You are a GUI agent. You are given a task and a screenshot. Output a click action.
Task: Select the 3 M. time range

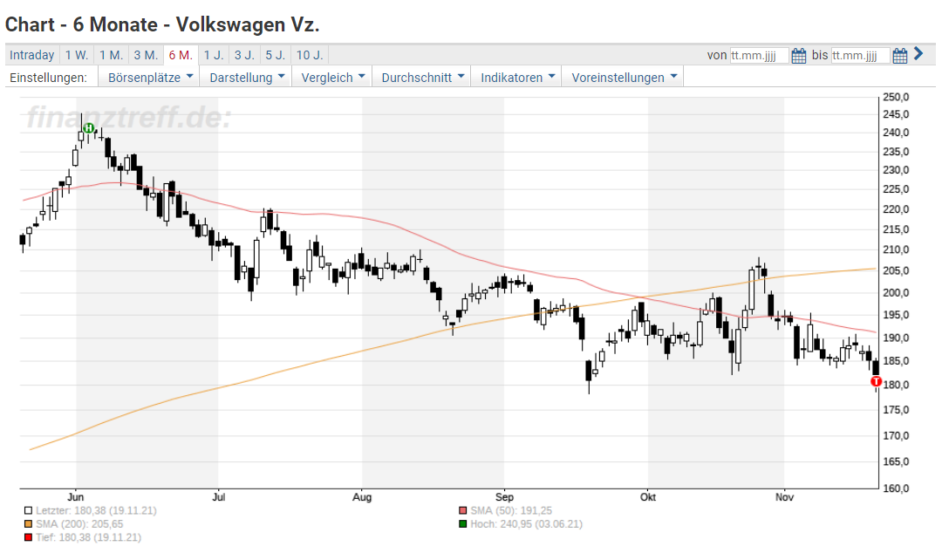click(146, 55)
